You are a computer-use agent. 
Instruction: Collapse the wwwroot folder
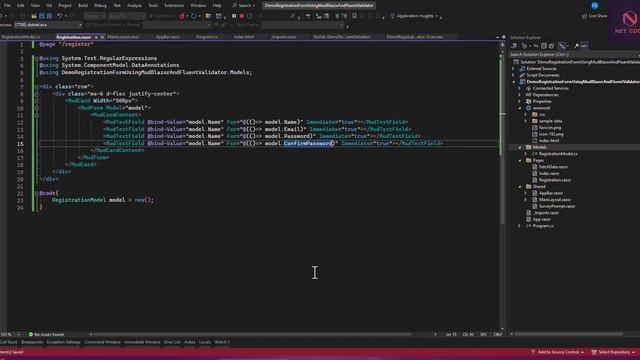point(520,108)
